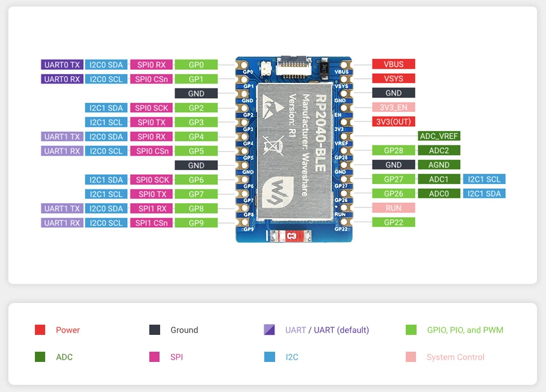Click the light green GPIO legend swatch

click(411, 329)
